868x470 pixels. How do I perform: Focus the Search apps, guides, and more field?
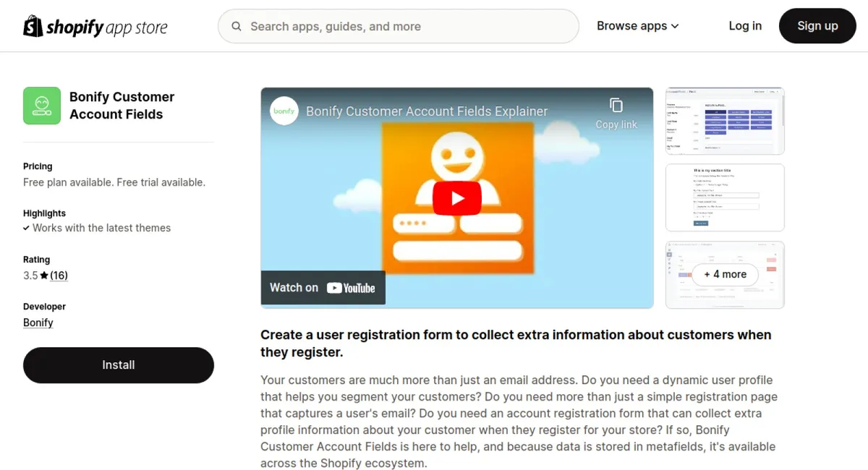(x=399, y=27)
